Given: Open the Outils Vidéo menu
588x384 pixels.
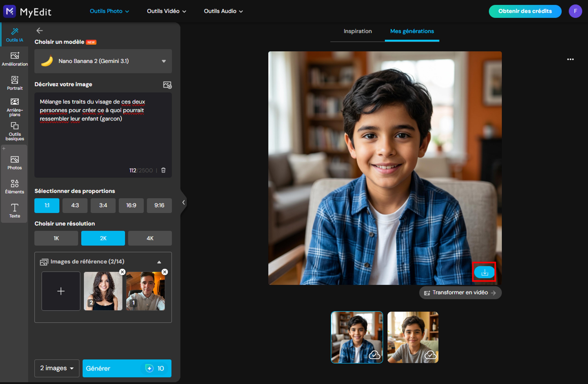Looking at the screenshot, I should [x=166, y=11].
